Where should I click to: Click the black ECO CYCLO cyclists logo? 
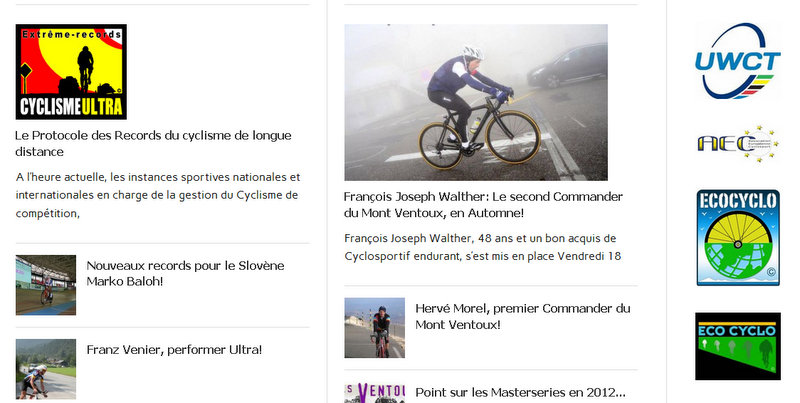[x=738, y=346]
